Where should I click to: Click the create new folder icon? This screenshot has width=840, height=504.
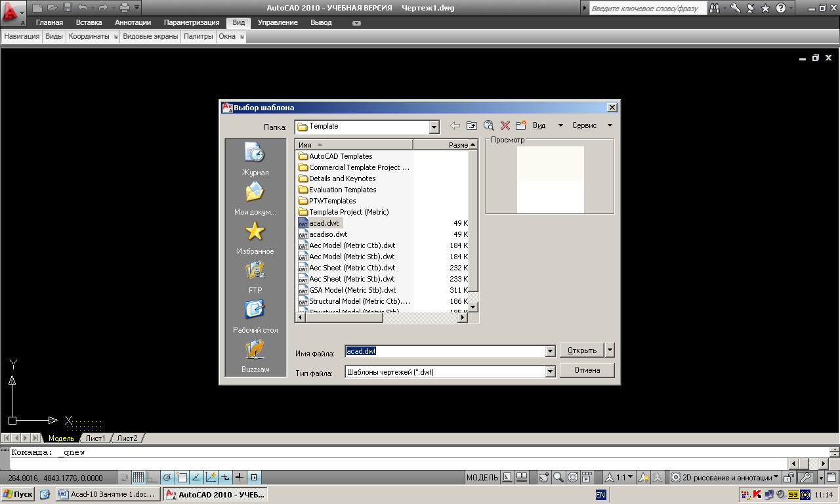522,125
